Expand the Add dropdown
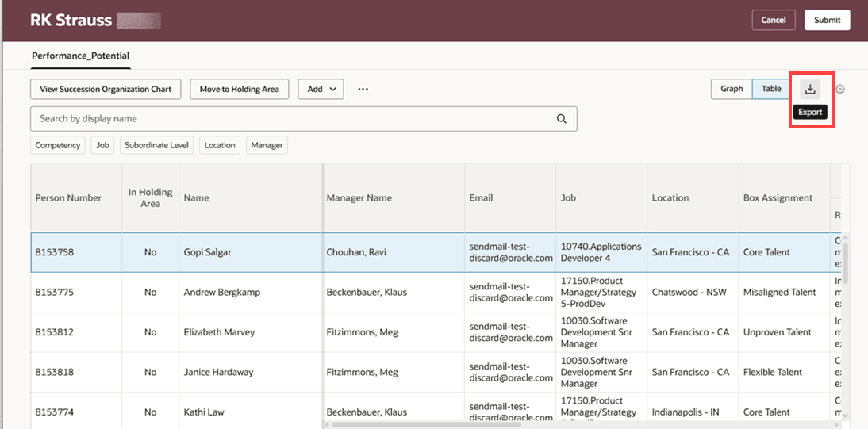 (x=321, y=89)
